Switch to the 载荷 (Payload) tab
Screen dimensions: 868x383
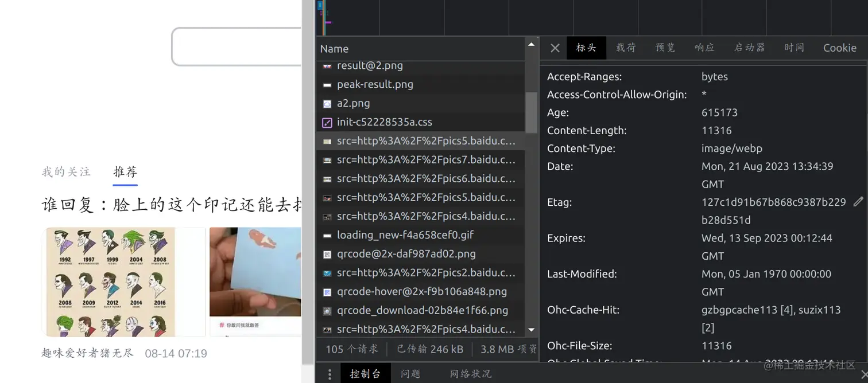(626, 48)
